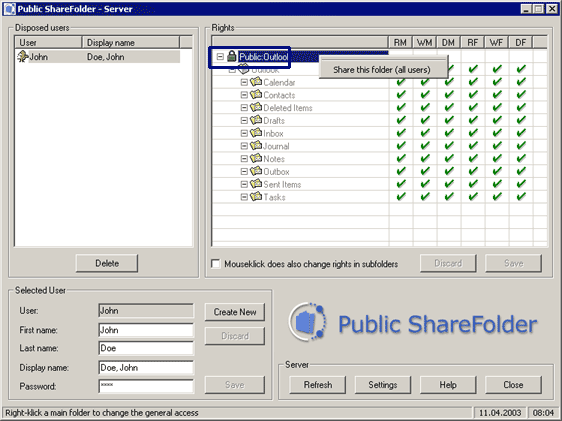Viewport: 562px width, 421px height.
Task: Click Save button in Selected User
Action: 235,385
